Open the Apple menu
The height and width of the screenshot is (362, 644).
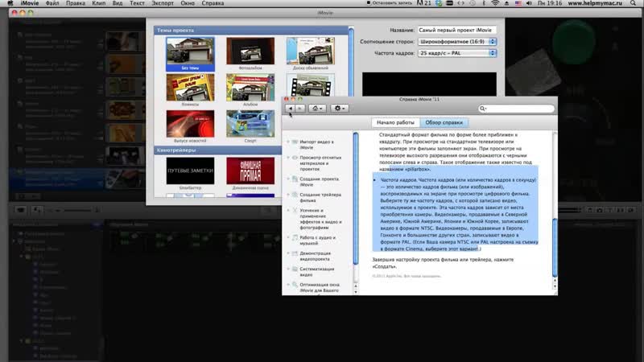[x=10, y=3]
